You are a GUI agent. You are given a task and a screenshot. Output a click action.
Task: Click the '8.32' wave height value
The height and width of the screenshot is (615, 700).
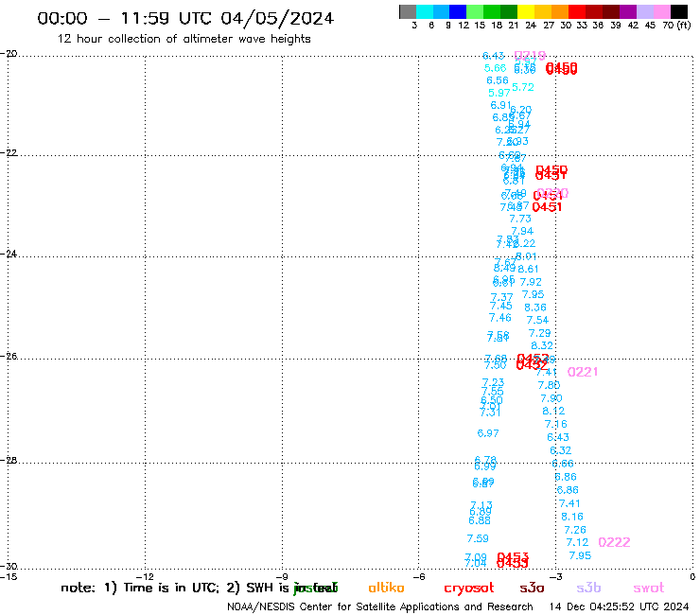coord(542,345)
